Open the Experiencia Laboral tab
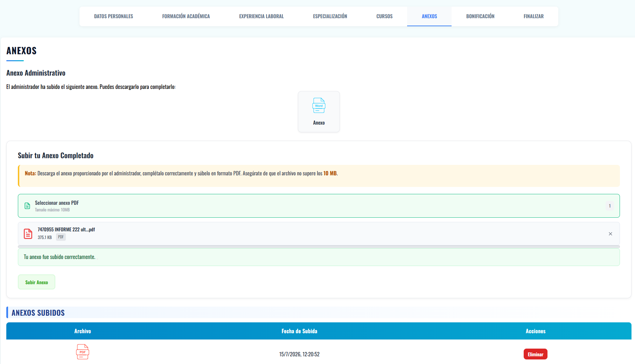 (x=261, y=16)
